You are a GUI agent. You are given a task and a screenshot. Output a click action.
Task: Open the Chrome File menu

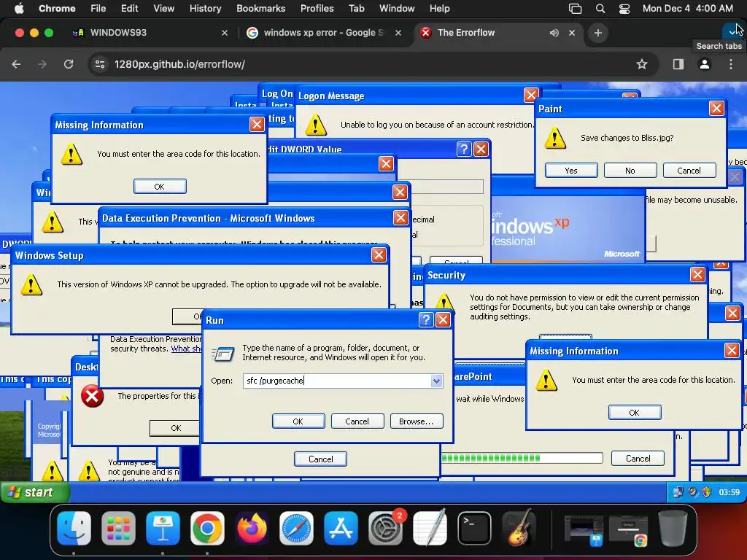coord(98,9)
